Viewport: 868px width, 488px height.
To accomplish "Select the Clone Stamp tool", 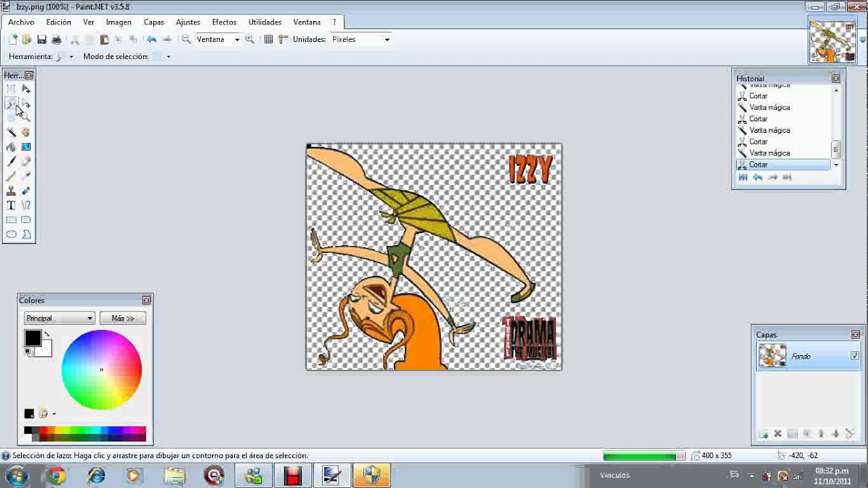I will click(x=12, y=190).
